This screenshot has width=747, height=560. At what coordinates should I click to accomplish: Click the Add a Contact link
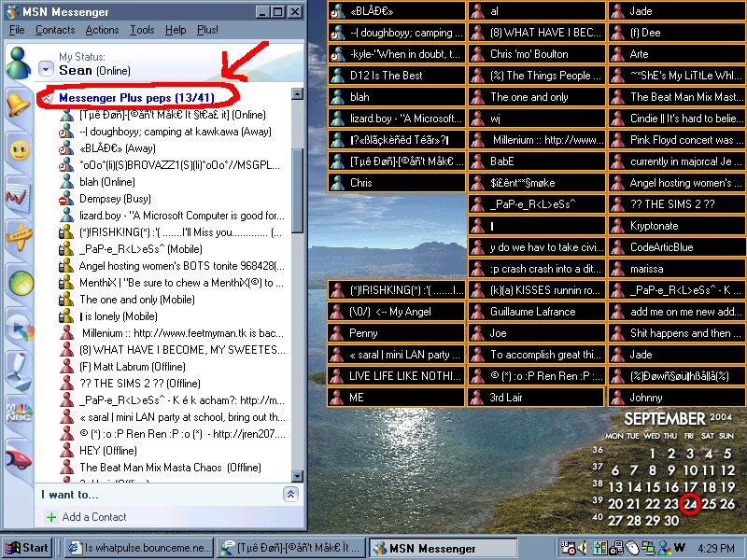[x=94, y=517]
